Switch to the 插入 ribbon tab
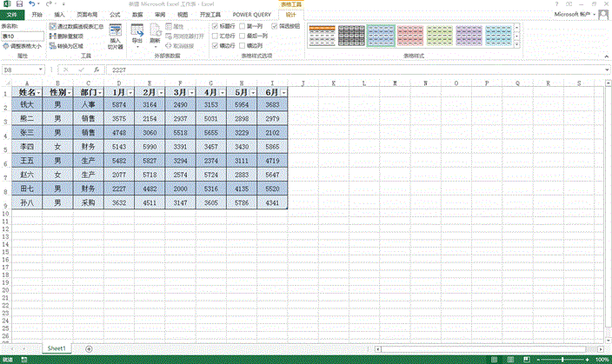 [59, 15]
